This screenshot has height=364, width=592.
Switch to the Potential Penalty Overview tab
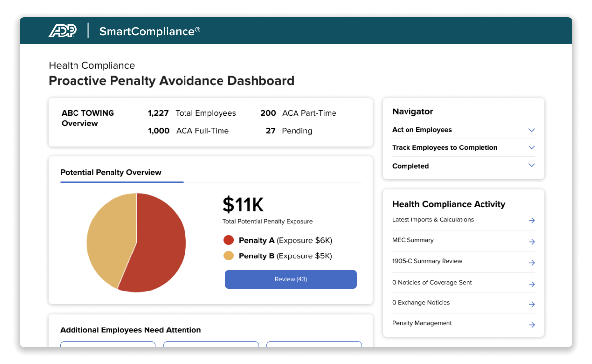(111, 172)
